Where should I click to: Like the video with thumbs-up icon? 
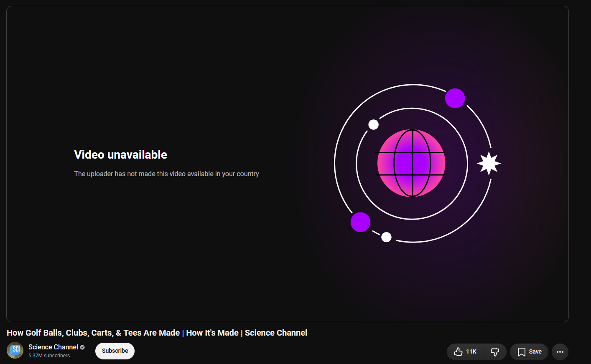(459, 352)
